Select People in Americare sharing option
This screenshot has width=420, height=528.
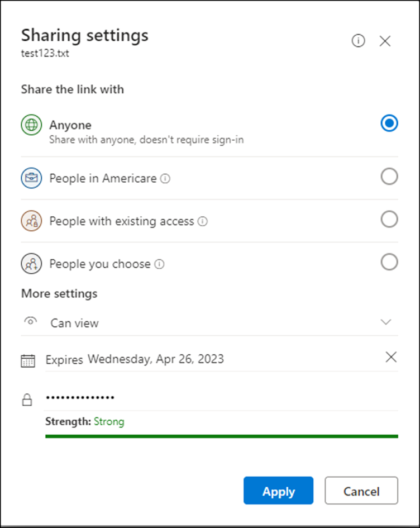pos(389,176)
